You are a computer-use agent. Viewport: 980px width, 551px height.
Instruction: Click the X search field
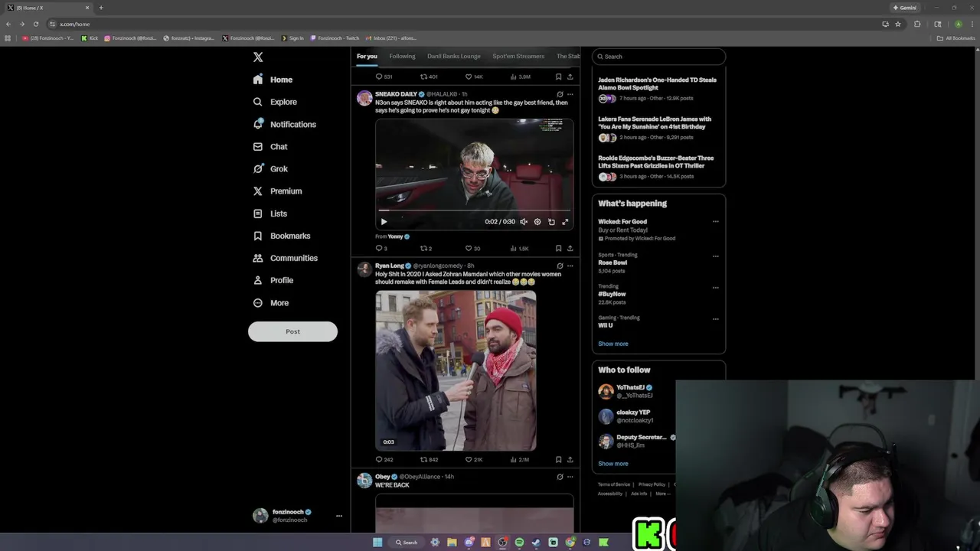coord(658,57)
